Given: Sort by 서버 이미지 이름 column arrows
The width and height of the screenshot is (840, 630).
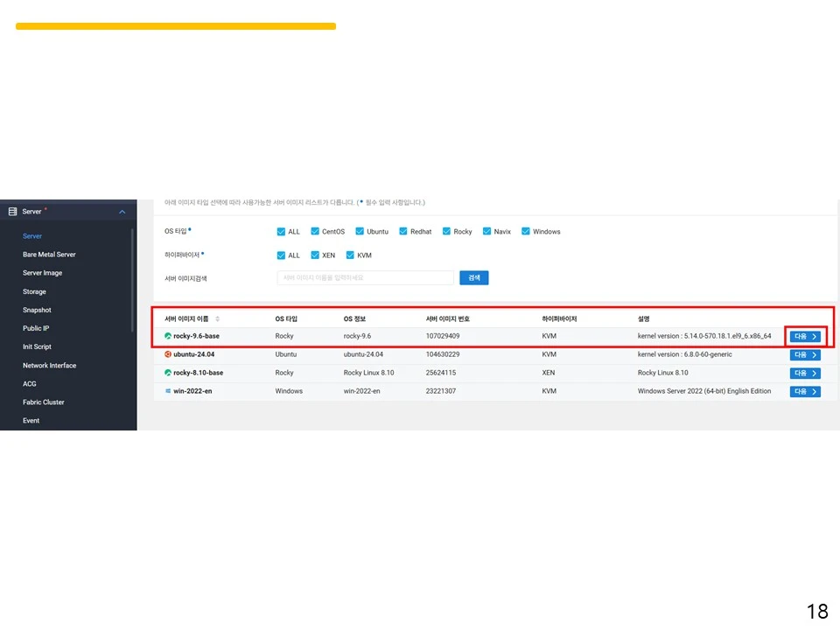Looking at the screenshot, I should pos(218,318).
